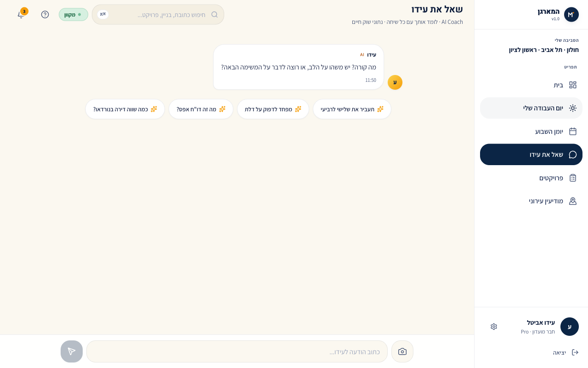This screenshot has width=588, height=368.
Task: Click the send message arrow button
Action: 72,351
